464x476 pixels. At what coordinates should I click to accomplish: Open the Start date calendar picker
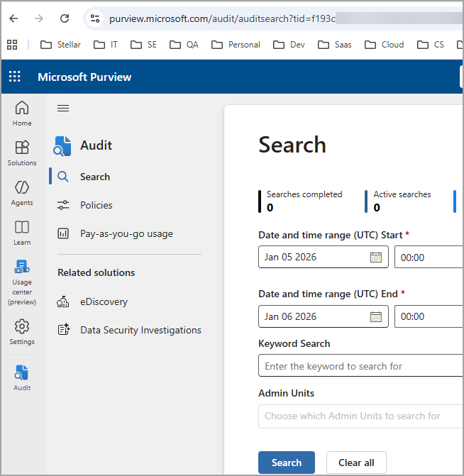(375, 257)
